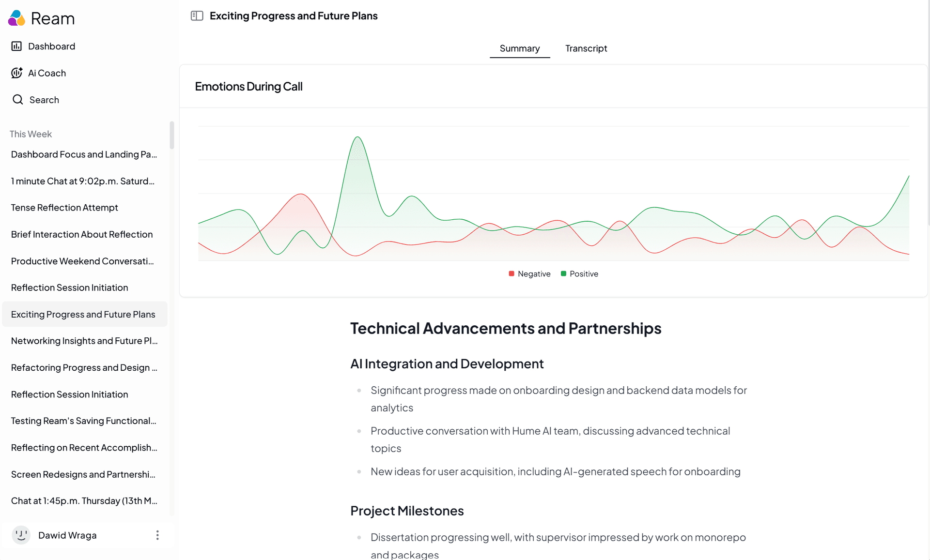Toggle Positive series in chart legend
Screen dimensions: 930x560
click(579, 274)
